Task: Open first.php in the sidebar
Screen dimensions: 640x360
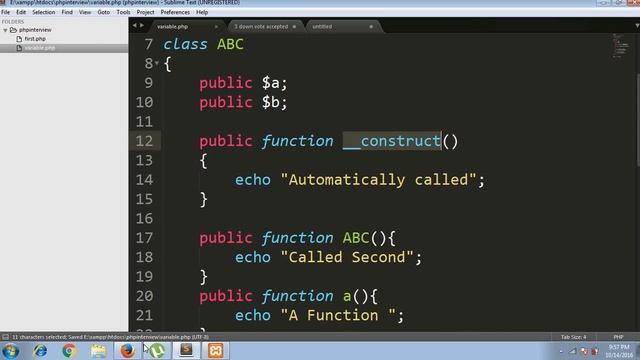Action: tap(35, 39)
